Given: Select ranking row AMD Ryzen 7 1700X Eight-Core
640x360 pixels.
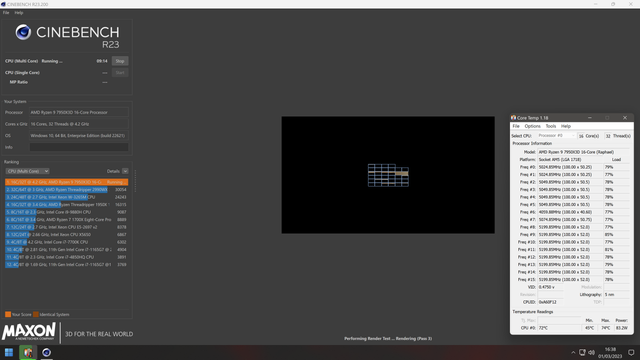Looking at the screenshot, I should click(67, 220).
